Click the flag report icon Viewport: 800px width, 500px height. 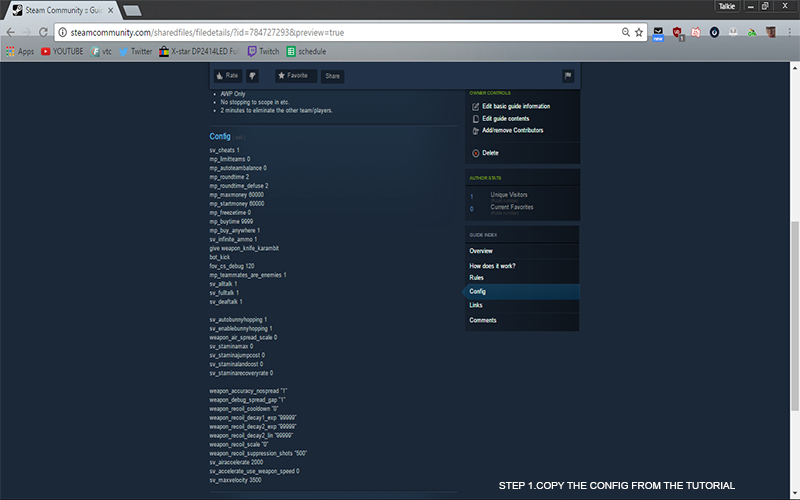568,75
